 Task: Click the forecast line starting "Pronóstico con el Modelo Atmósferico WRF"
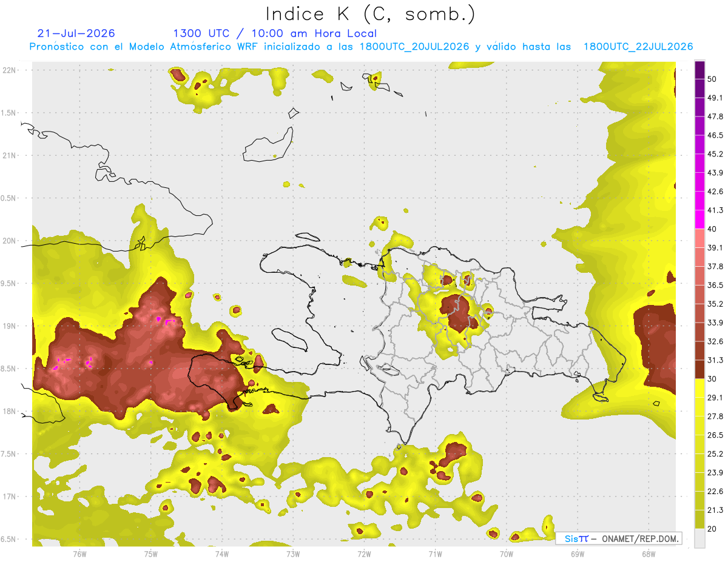point(361,47)
